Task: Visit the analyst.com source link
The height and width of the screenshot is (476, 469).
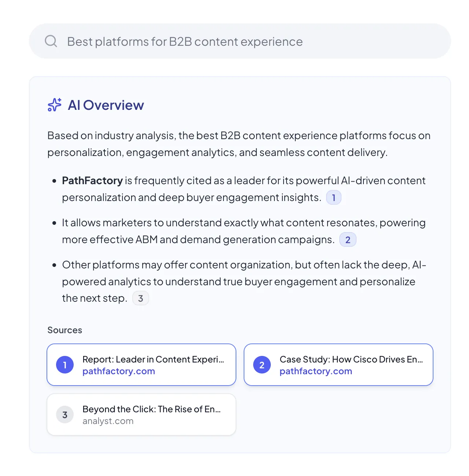Action: pos(108,421)
